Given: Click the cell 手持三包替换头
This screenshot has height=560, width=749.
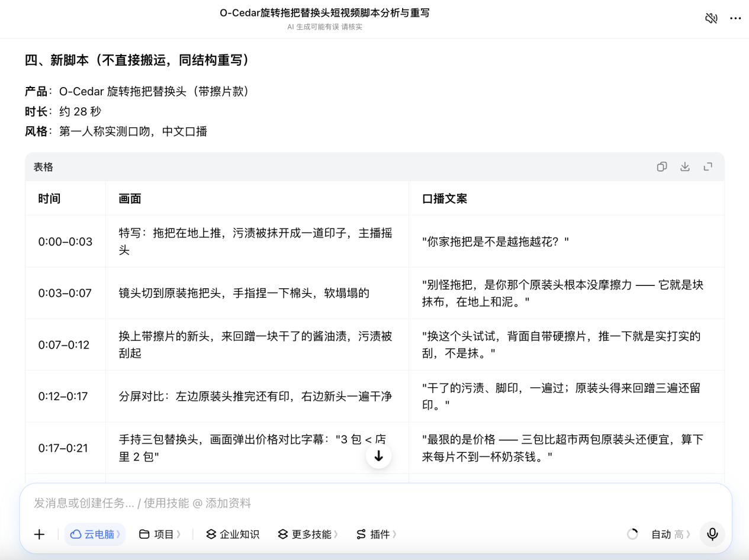Looking at the screenshot, I should pos(257,448).
